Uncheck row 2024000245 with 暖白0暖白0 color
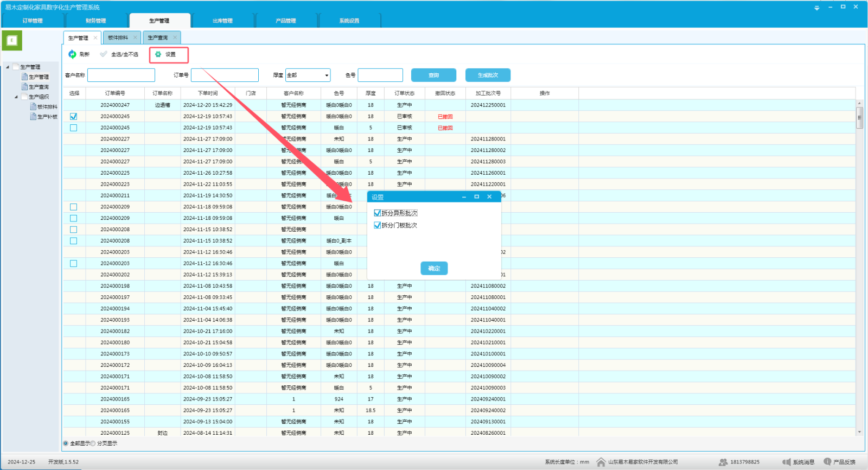The width and height of the screenshot is (868, 470). (74, 117)
